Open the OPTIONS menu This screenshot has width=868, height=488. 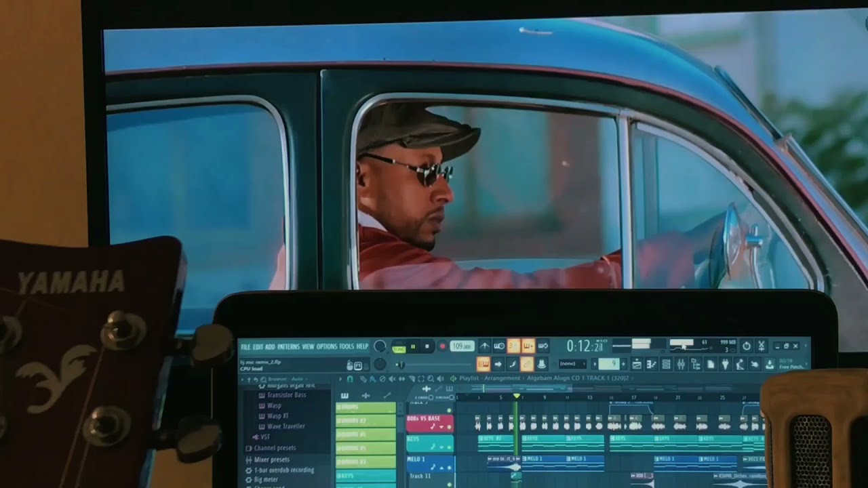point(327,347)
